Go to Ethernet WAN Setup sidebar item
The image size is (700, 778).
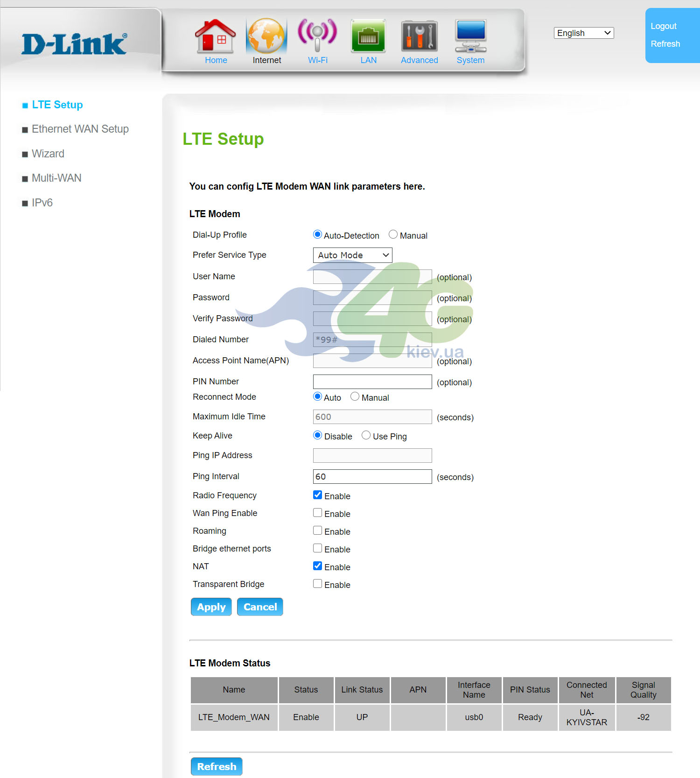pyautogui.click(x=80, y=129)
